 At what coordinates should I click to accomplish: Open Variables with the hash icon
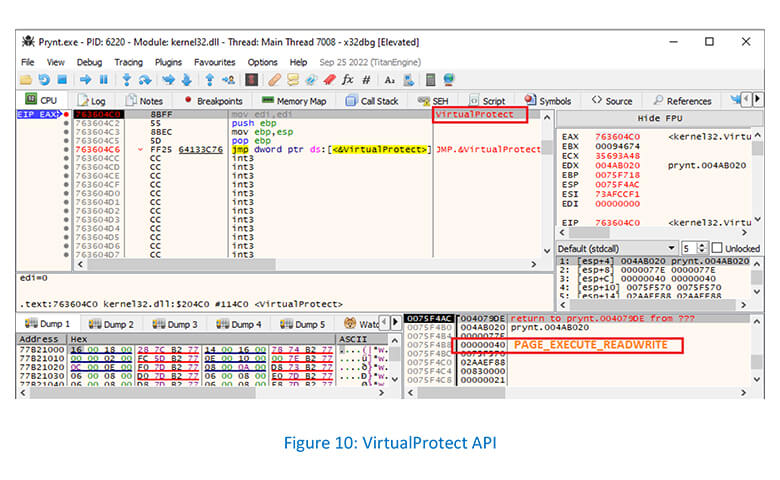(367, 80)
